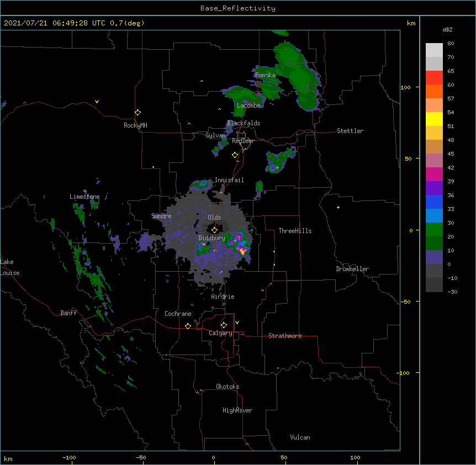Click the small blue-core cell west of Innisfail

[x=200, y=184]
